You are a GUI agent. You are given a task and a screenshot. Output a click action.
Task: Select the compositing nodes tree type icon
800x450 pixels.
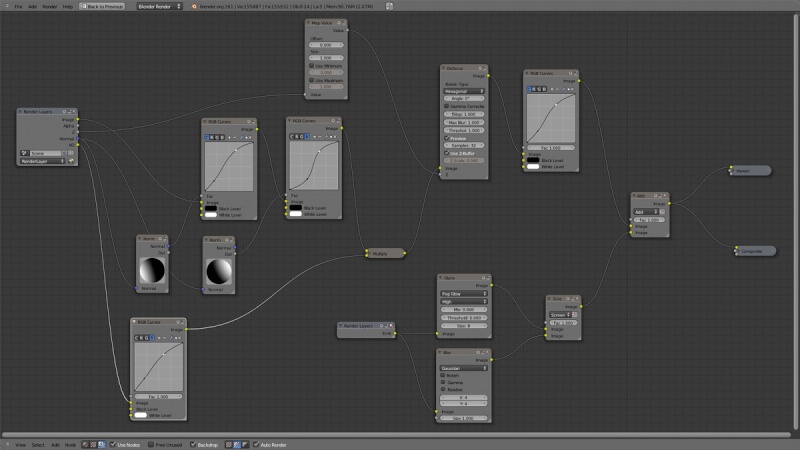click(102, 445)
